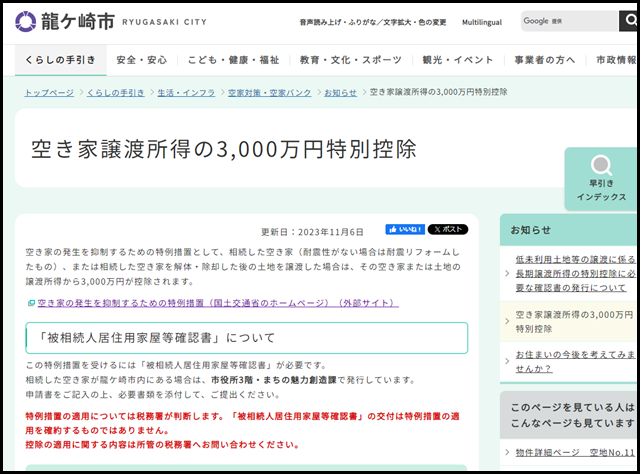Open お住まいの今後を考えてみませんか？ sidebar link
This screenshot has height=474, width=640.
point(576,361)
